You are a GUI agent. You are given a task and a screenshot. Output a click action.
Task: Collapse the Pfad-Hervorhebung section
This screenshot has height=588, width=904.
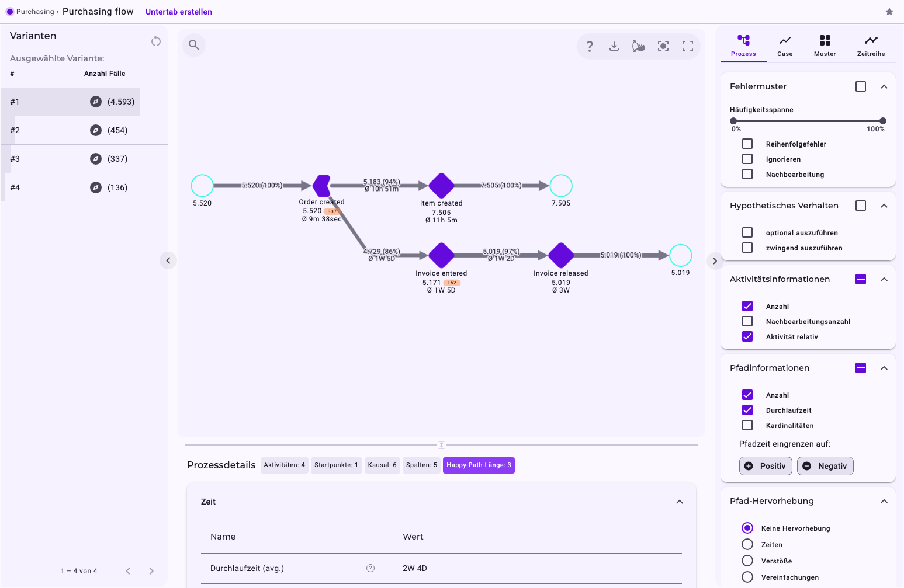click(x=884, y=501)
